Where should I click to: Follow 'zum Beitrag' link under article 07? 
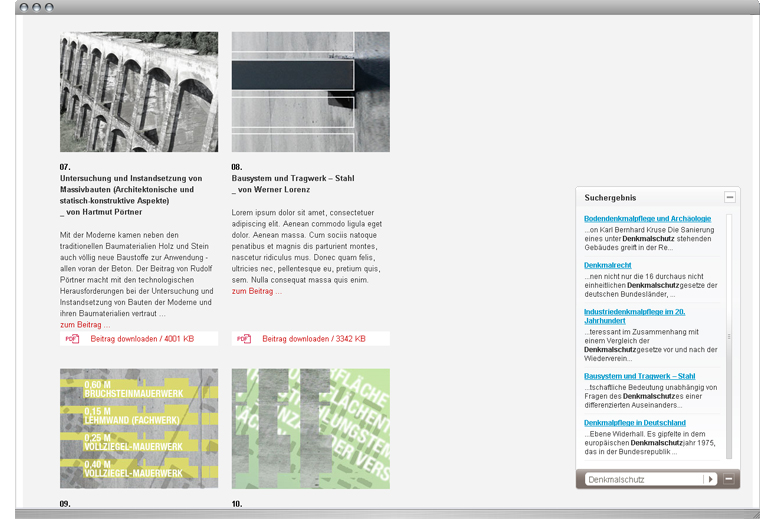coord(85,325)
